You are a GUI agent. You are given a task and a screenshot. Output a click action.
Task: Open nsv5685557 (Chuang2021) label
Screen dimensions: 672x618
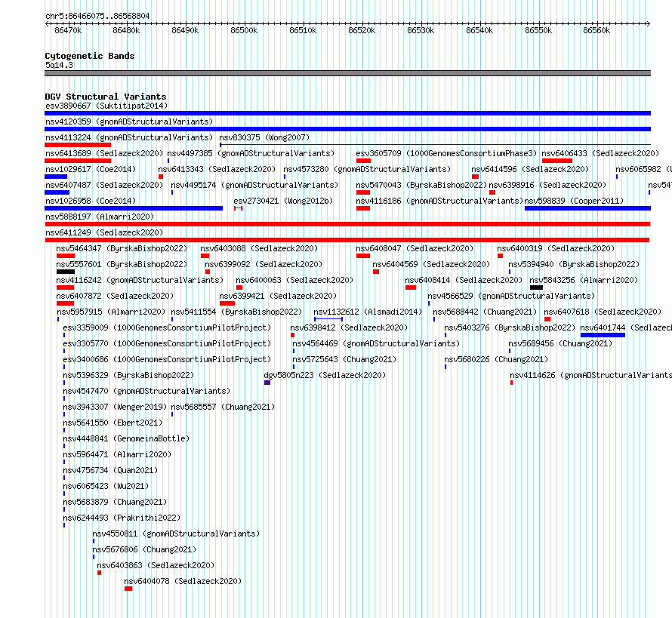tap(223, 407)
